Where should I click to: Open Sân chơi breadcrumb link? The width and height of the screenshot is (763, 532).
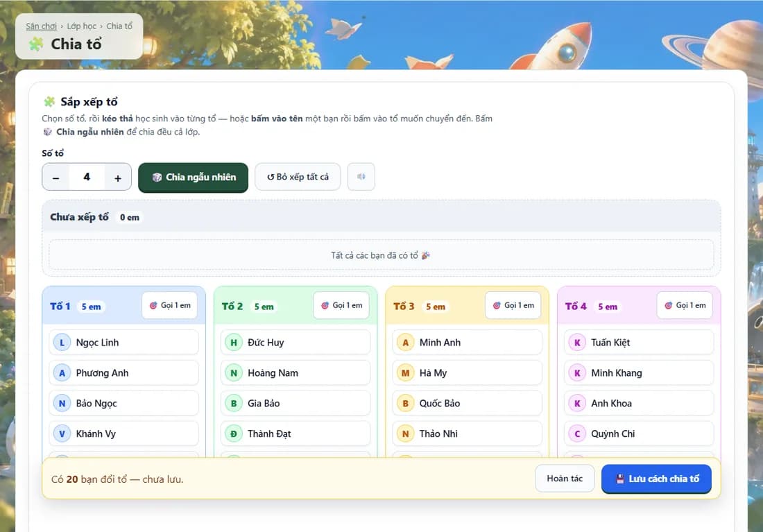(x=42, y=26)
